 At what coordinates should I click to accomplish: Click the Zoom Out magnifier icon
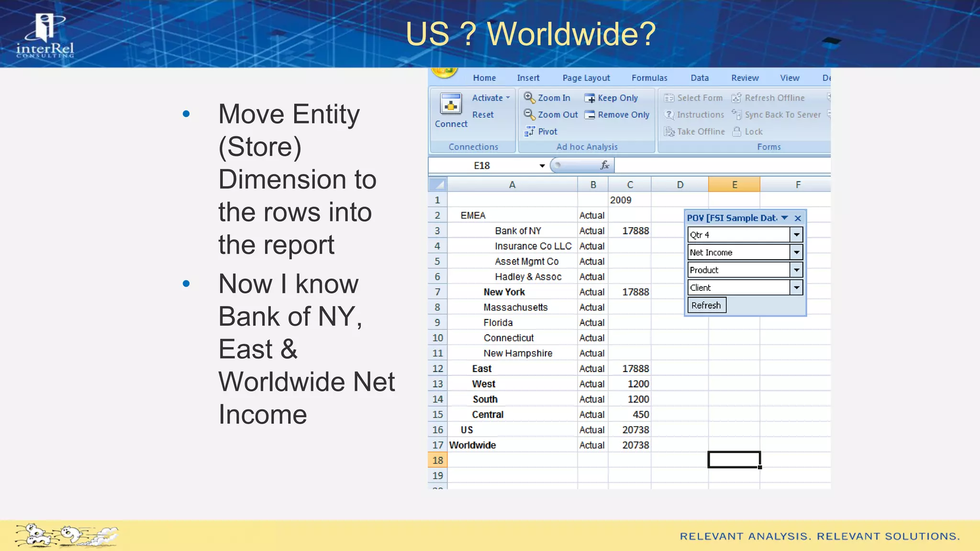(529, 114)
